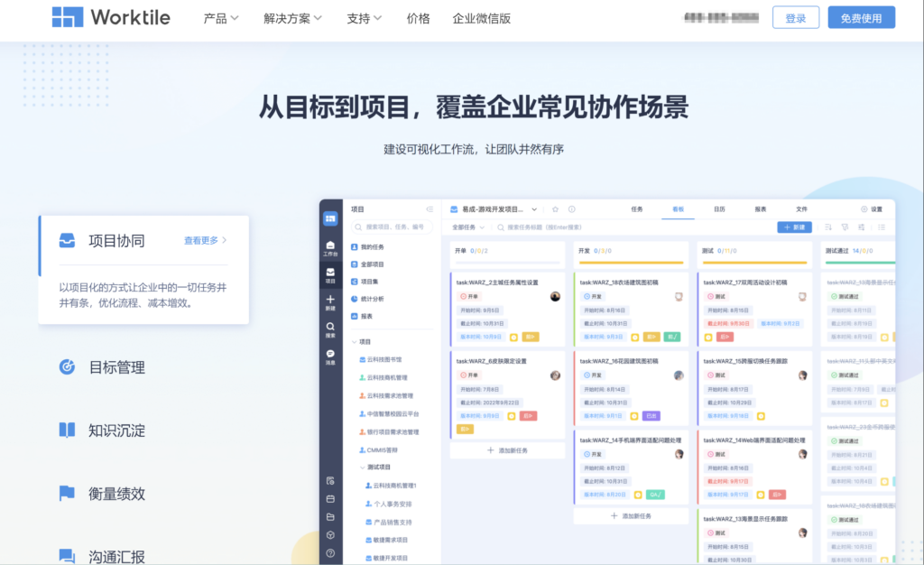This screenshot has height=565, width=924.
Task: Click the 免费使用 button
Action: (862, 18)
